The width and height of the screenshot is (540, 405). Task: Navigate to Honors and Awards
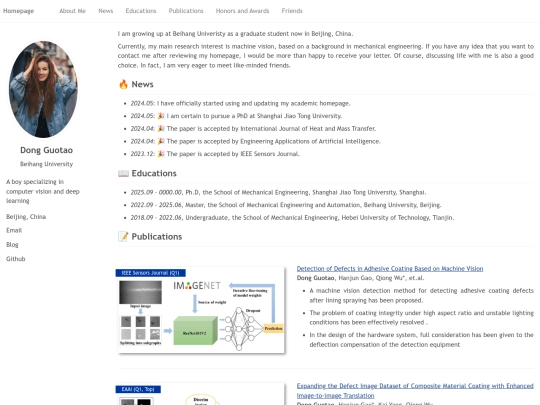coord(242,11)
